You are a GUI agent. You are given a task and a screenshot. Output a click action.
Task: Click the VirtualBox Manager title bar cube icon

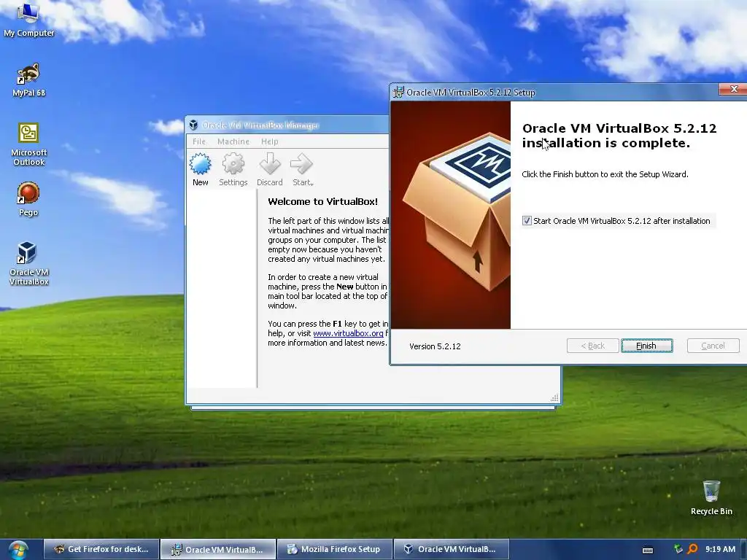193,125
